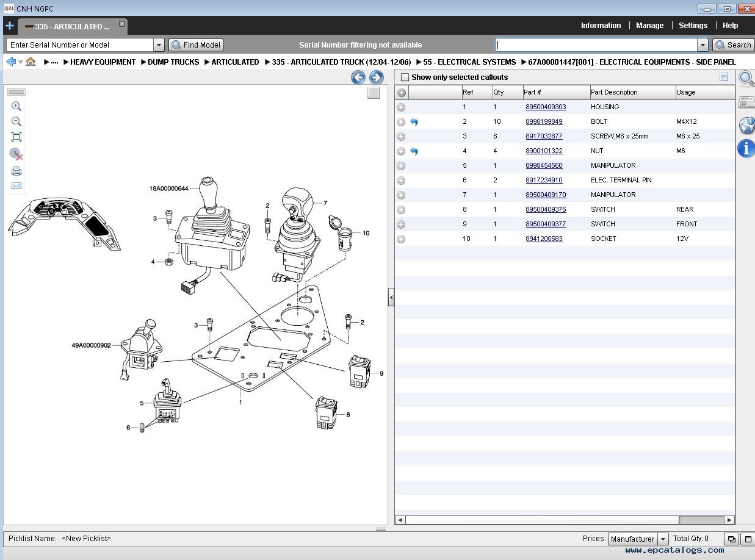Click the email envelope icon
The image size is (755, 560).
(x=16, y=186)
